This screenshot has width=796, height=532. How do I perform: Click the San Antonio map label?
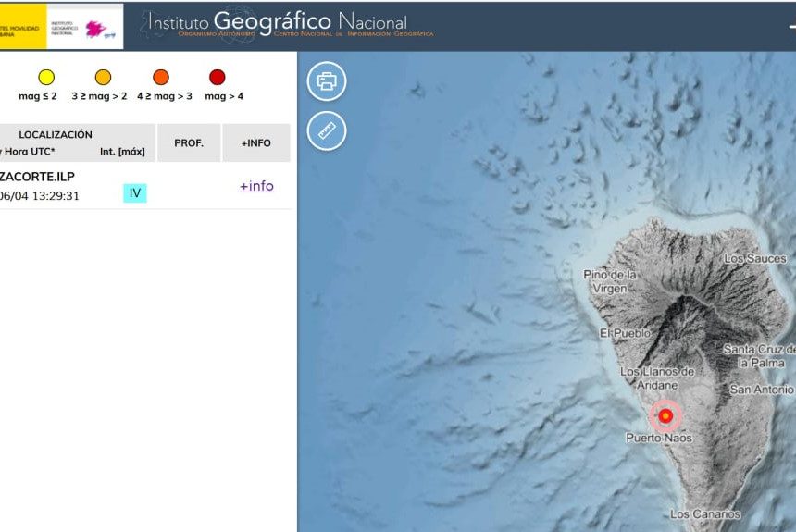[x=762, y=390]
